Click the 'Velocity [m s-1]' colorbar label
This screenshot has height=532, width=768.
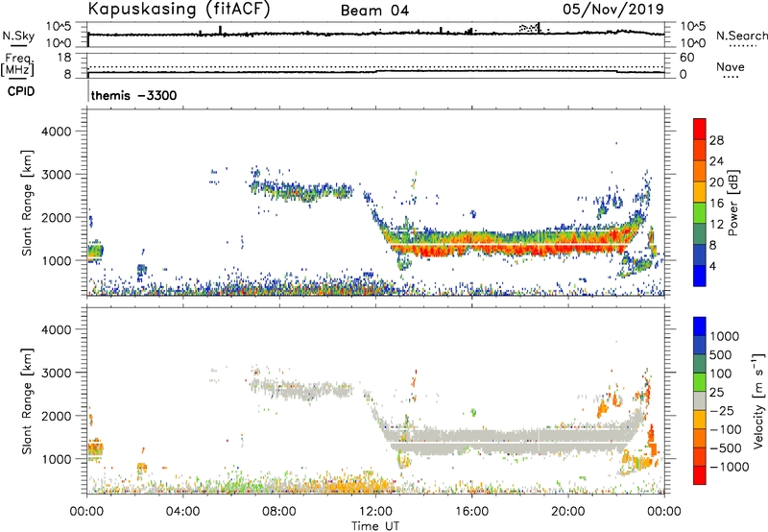758,400
